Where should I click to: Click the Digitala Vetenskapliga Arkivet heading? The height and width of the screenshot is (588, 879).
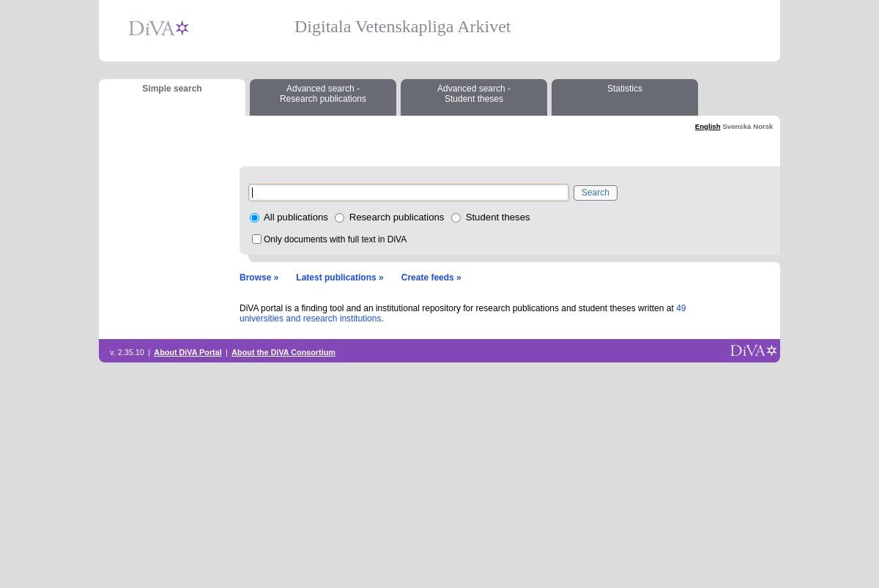[x=402, y=27]
